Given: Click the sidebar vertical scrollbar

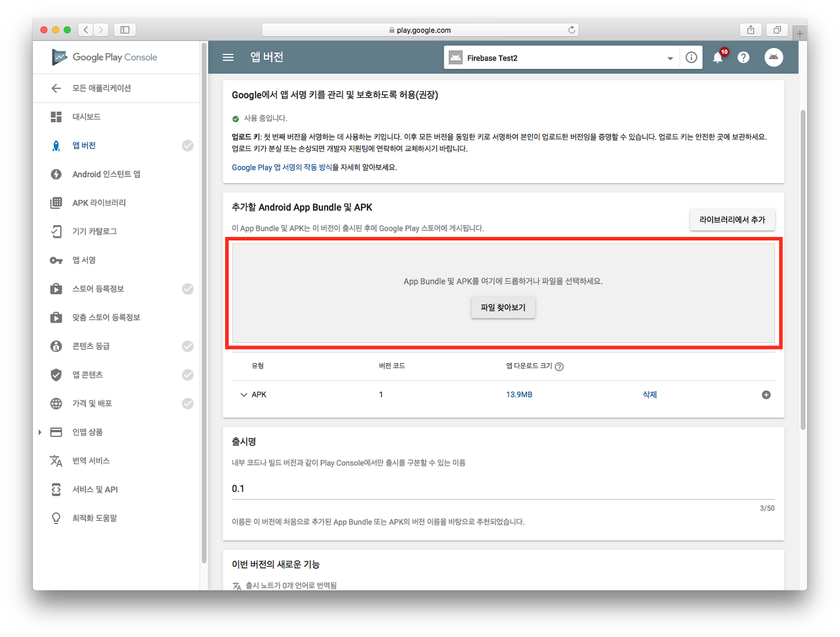Looking at the screenshot, I should point(204,302).
